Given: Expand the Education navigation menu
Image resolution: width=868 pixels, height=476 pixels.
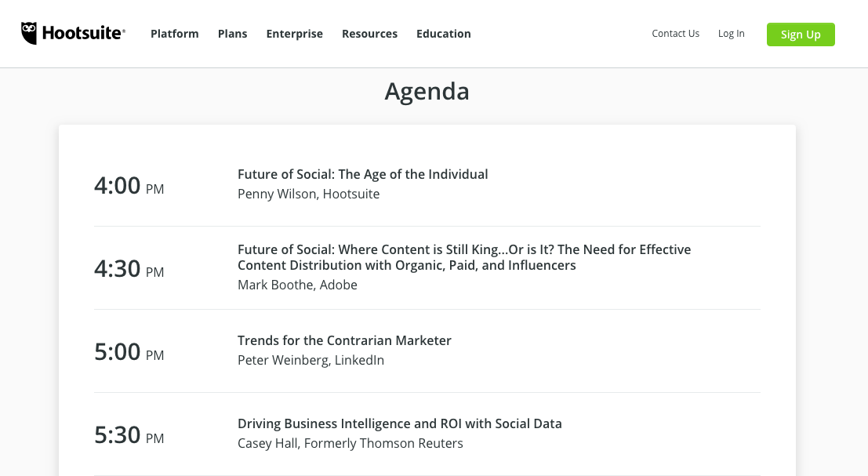Looking at the screenshot, I should click(x=443, y=34).
